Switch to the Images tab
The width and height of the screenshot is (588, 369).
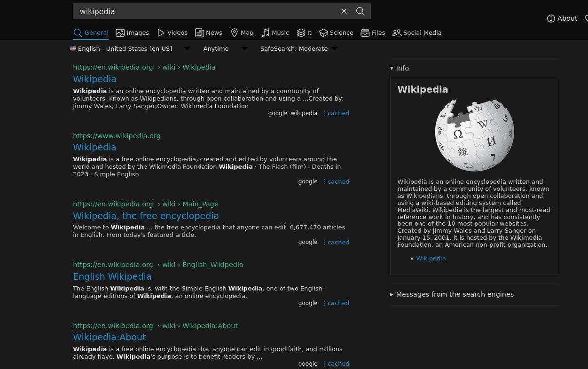133,33
